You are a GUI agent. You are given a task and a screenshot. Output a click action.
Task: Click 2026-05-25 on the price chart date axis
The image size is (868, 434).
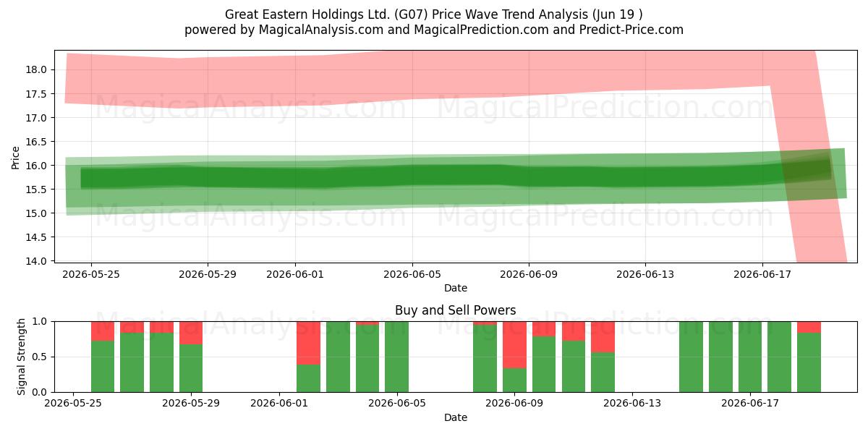pyautogui.click(x=90, y=275)
